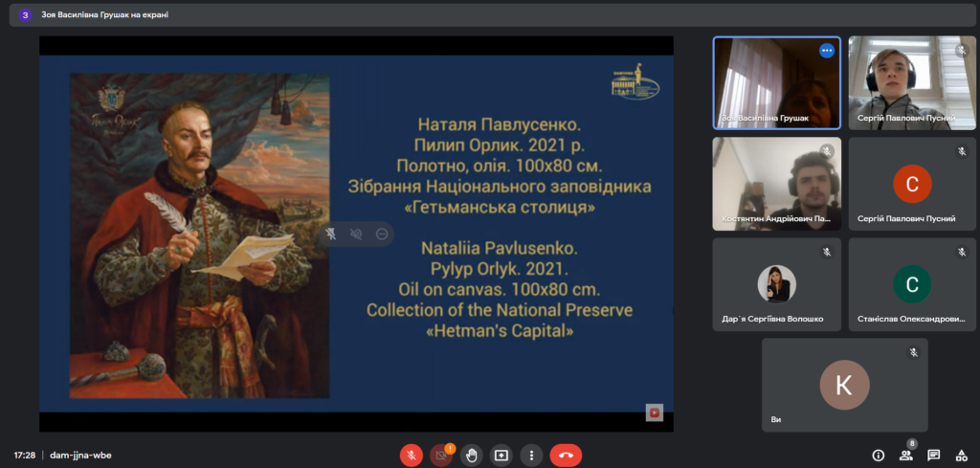The width and height of the screenshot is (980, 468).
Task: Click the circled minus icon on the presentation overlay
Action: pyautogui.click(x=381, y=234)
